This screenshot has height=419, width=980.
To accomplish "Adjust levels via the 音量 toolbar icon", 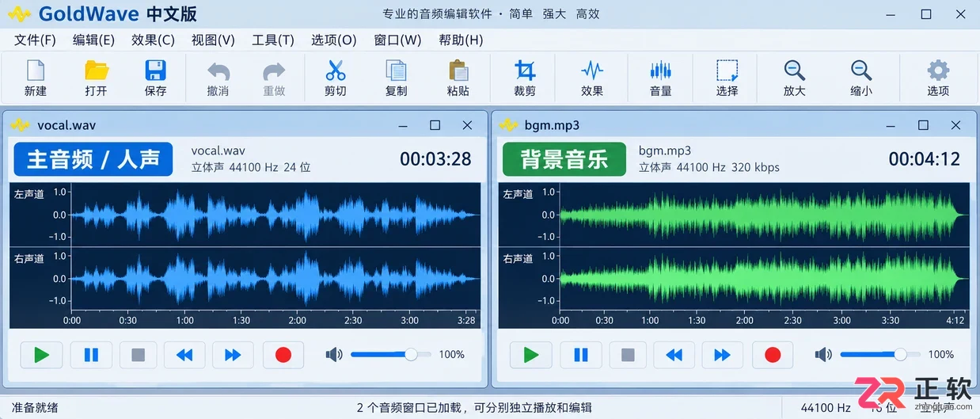I will click(x=660, y=70).
